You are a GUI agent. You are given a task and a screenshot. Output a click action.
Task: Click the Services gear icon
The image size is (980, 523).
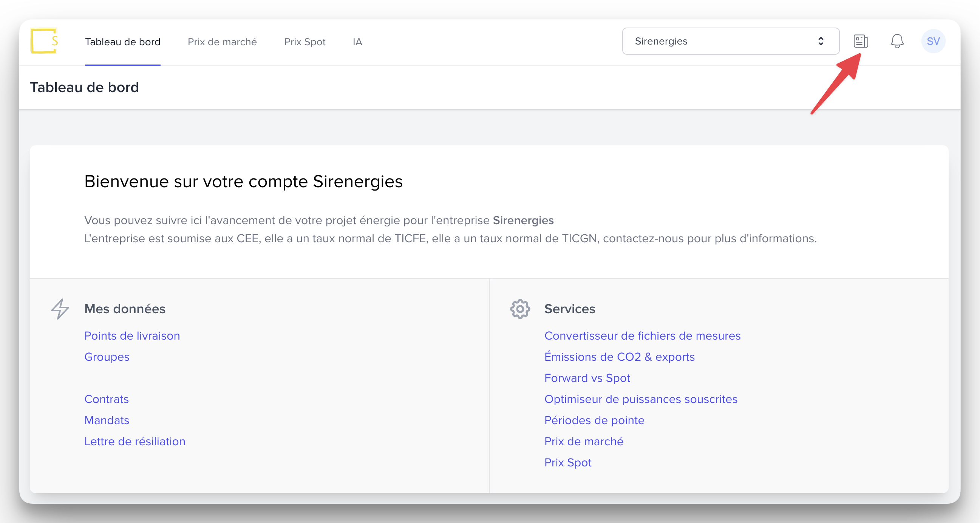[520, 309]
